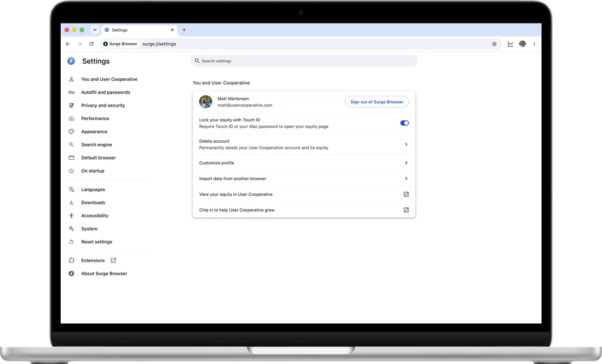Image resolution: width=602 pixels, height=364 pixels.
Task: Click the palette Appearance icon
Action: 71,131
